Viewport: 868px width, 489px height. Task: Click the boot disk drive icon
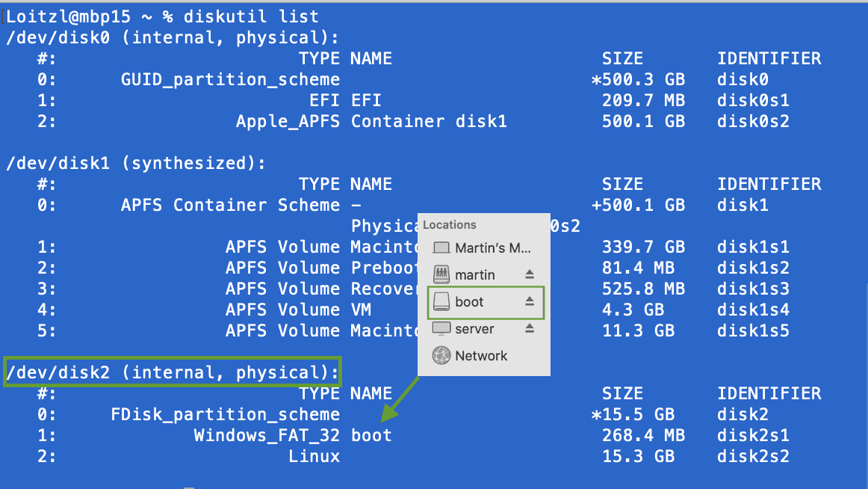441,302
